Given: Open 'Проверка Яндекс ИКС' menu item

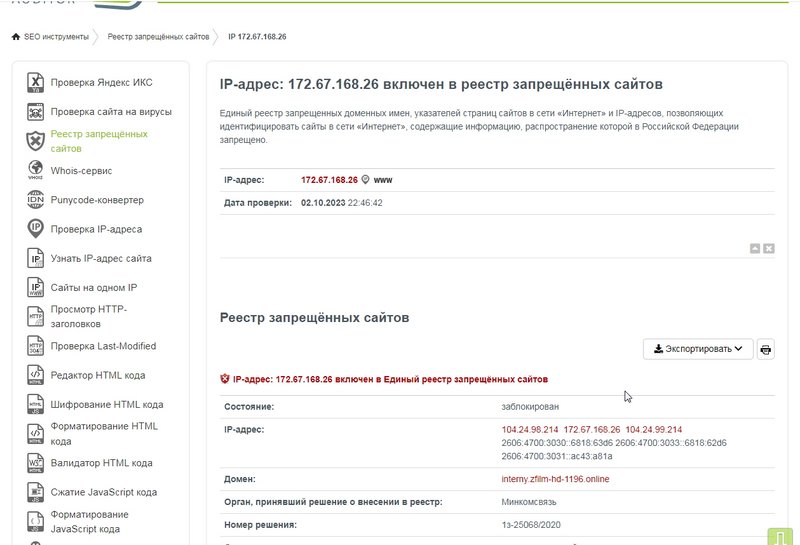Looking at the screenshot, I should tap(102, 83).
